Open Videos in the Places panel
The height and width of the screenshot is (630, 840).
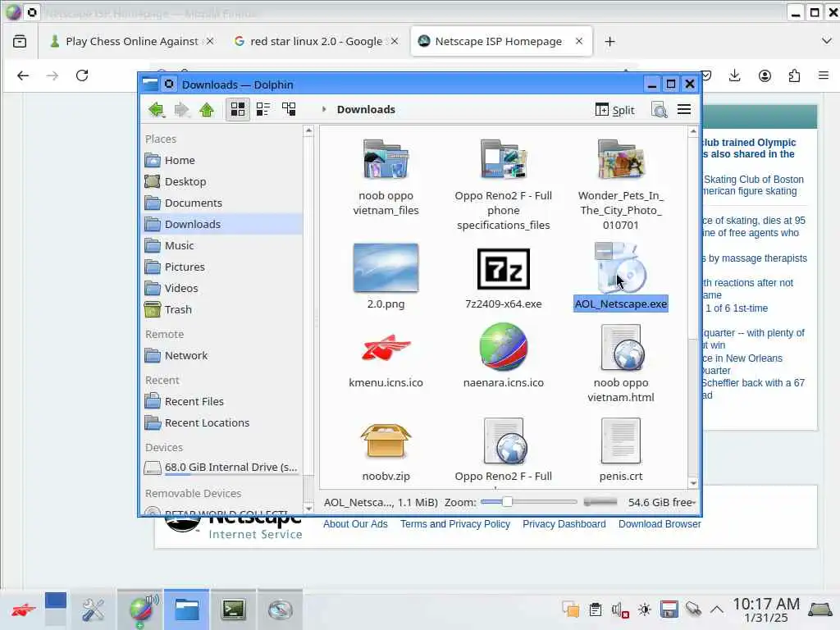(223, 288)
